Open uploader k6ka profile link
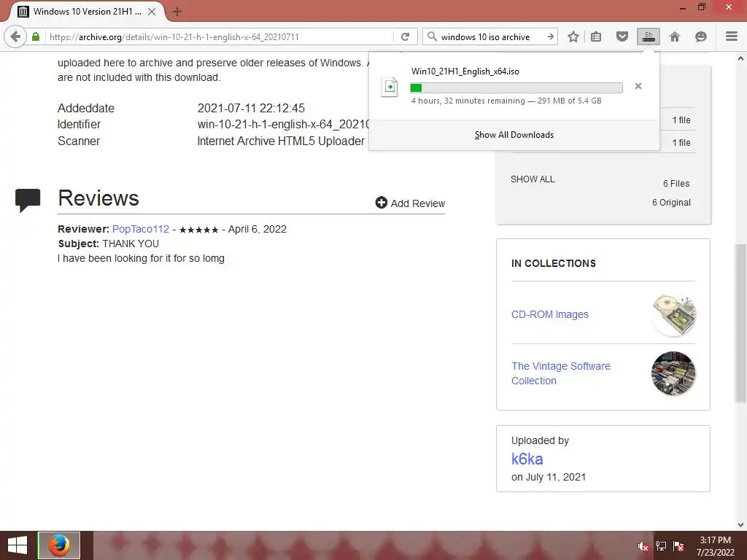 pos(527,459)
